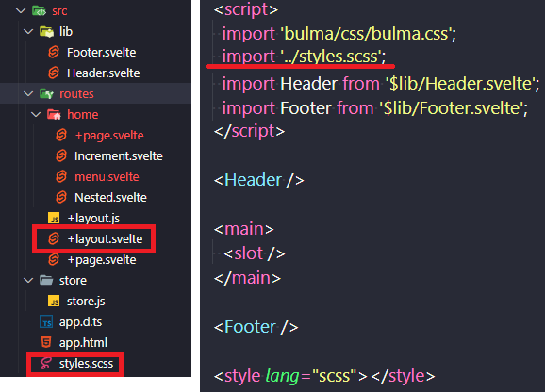545x392 pixels.
Task: Click the TypeScript icon for app.d.ts
Action: (x=46, y=322)
